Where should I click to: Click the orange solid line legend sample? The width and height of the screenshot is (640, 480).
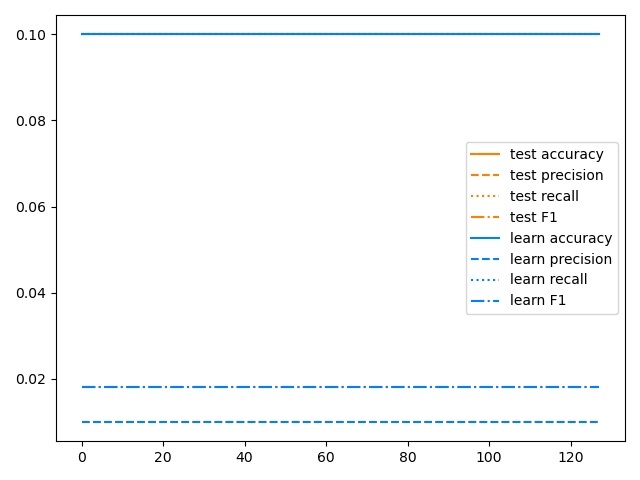pos(485,154)
